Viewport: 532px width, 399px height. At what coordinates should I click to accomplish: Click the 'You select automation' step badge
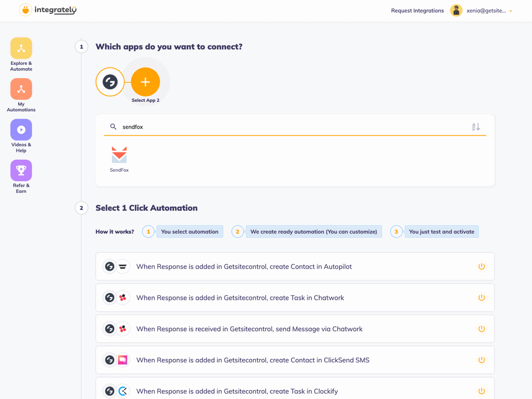190,231
